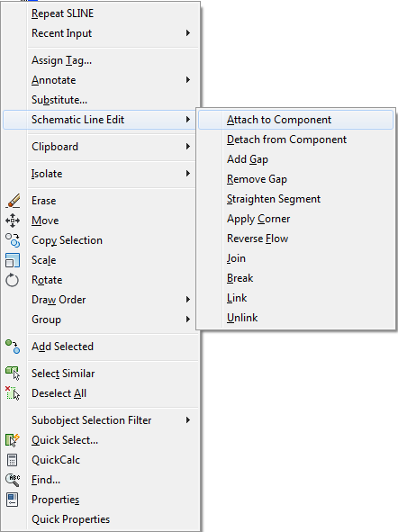Viewport: 398px width, 532px height.
Task: Click the Rotate circular arrow icon
Action: pos(13,280)
